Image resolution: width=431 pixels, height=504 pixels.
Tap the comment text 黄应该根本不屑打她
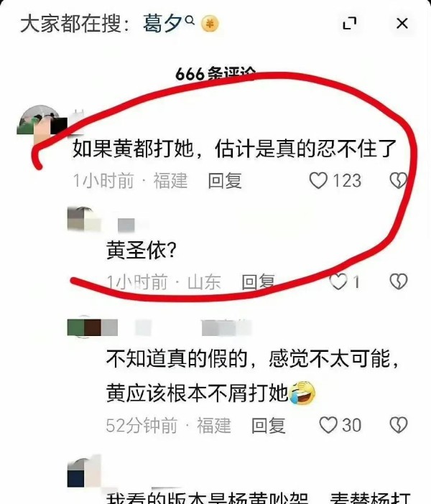197,393
